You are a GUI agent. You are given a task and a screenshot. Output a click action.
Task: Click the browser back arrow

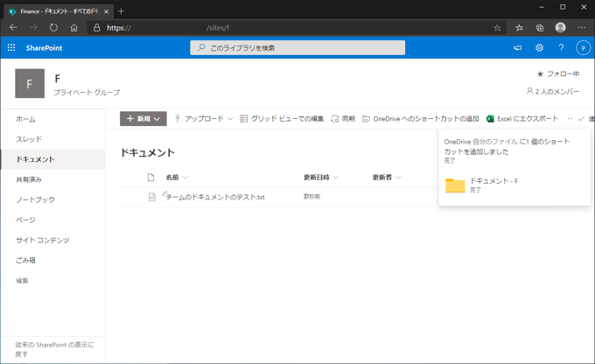click(x=13, y=27)
